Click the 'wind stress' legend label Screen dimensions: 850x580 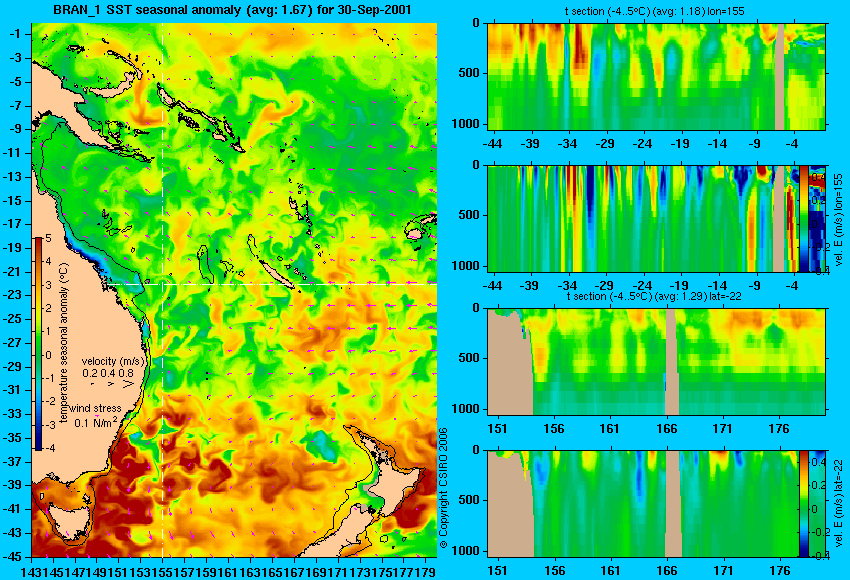click(x=95, y=408)
